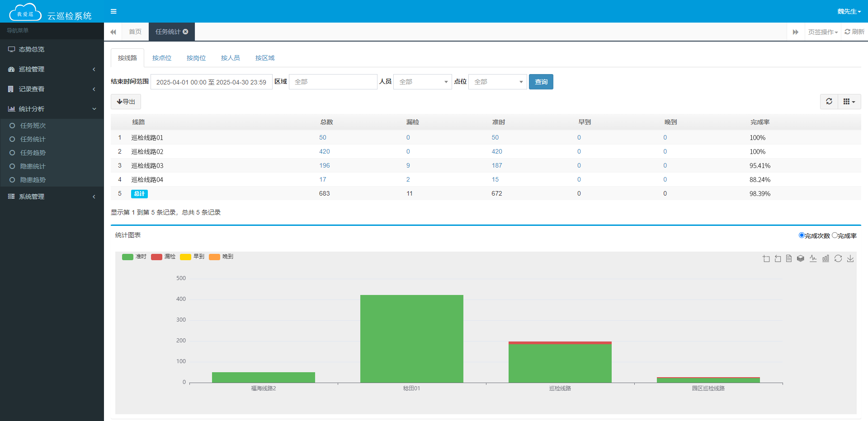Screen dimensions: 868x421
Task: Expand the 巡检管理 sidebar menu
Action: (52, 69)
